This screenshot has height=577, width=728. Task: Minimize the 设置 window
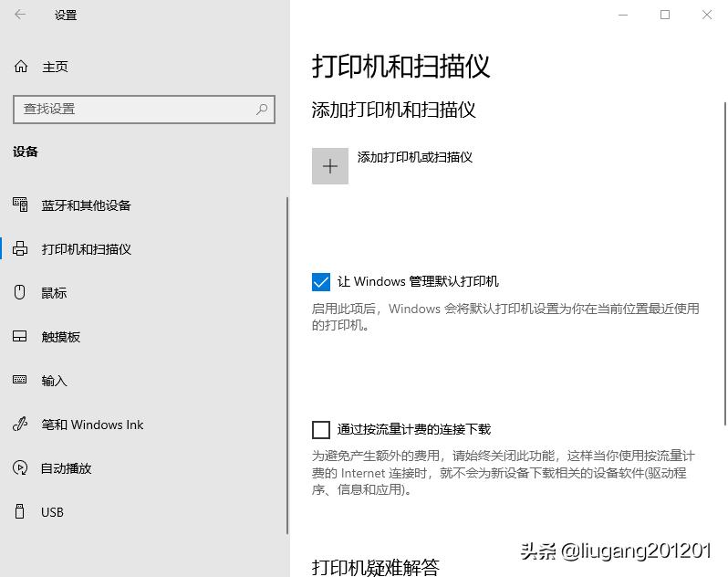623,15
